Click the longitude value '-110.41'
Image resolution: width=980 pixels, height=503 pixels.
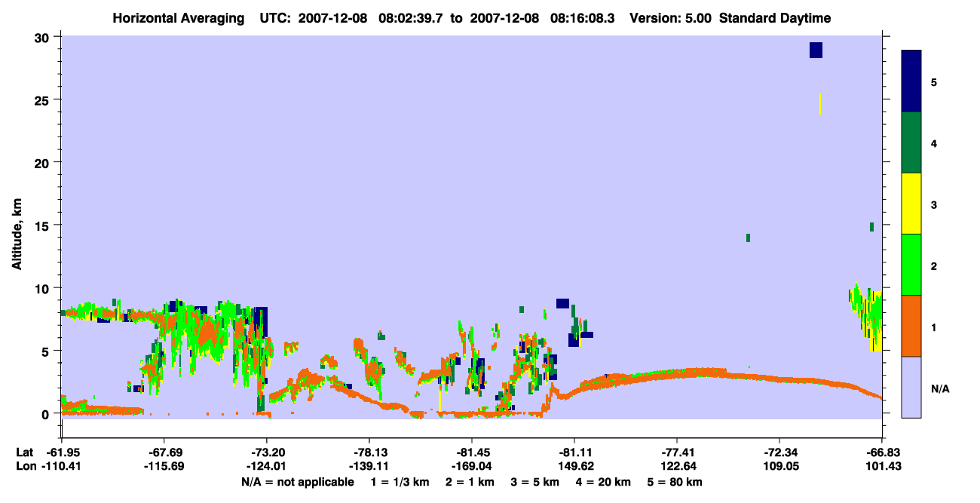click(x=61, y=467)
